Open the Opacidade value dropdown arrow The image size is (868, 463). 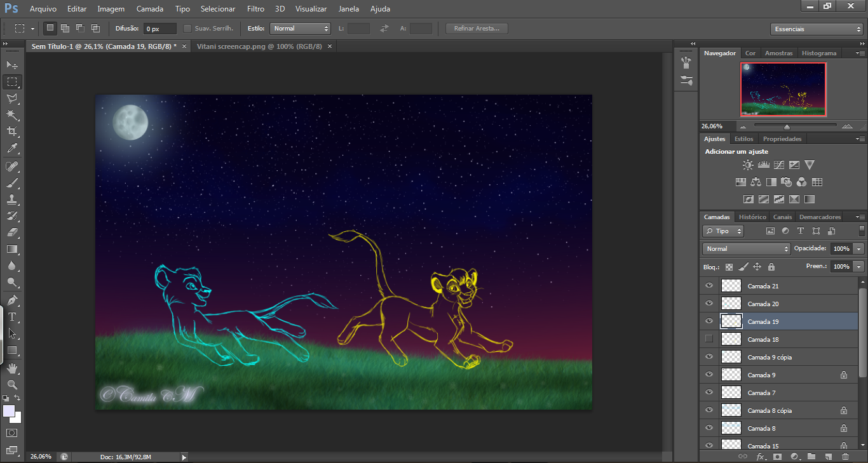coord(859,248)
